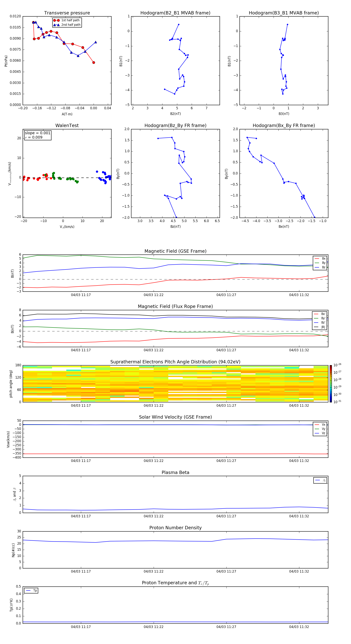Click 'Bz' in the GSE magnetic field legend

(x=324, y=268)
